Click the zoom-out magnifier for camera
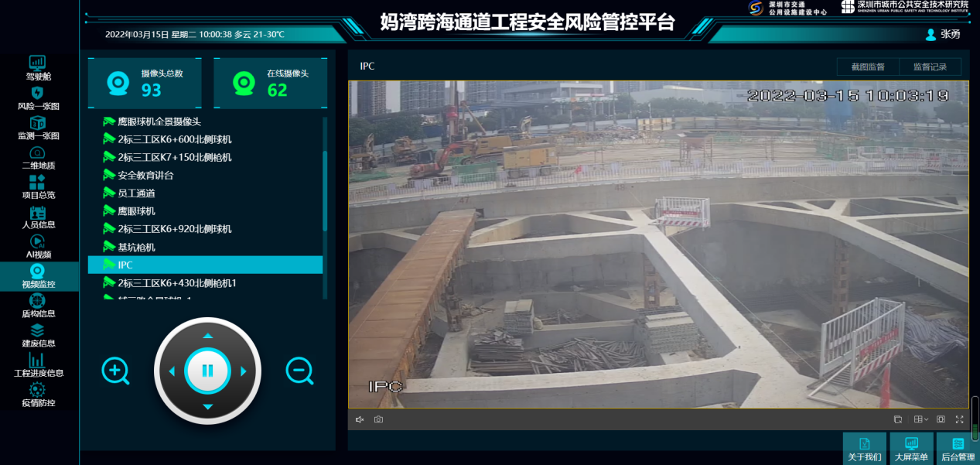The height and width of the screenshot is (465, 980). coord(299,371)
